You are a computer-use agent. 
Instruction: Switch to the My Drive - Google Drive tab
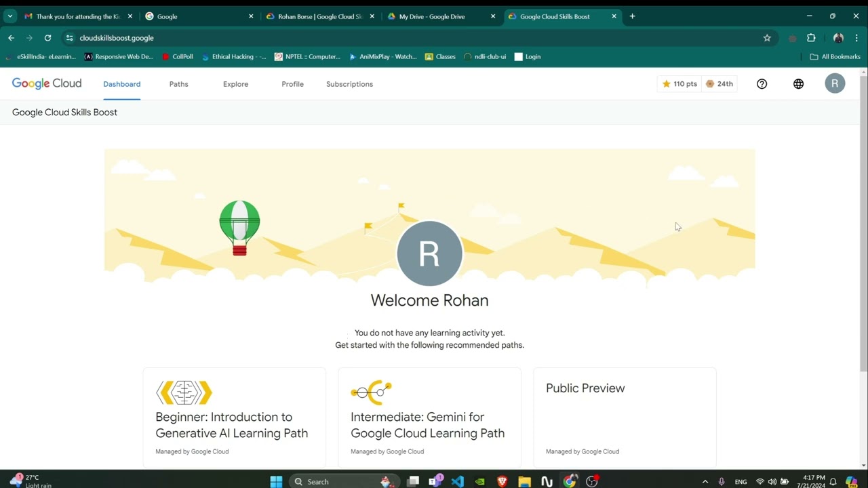coord(441,16)
